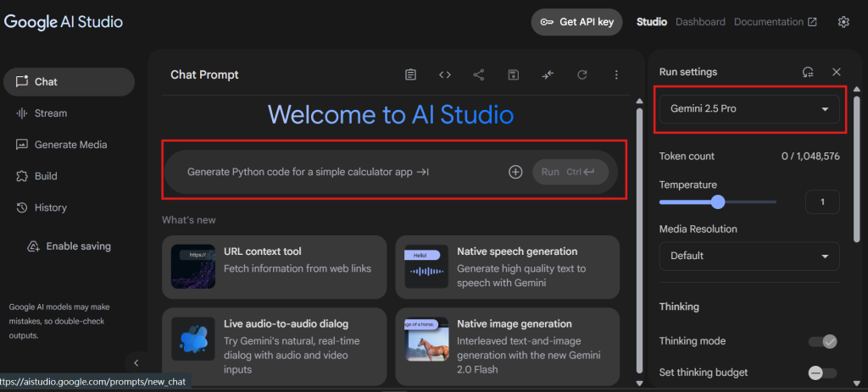Toggle the Set thinking budget switch
The image size is (868, 392).
(x=822, y=373)
